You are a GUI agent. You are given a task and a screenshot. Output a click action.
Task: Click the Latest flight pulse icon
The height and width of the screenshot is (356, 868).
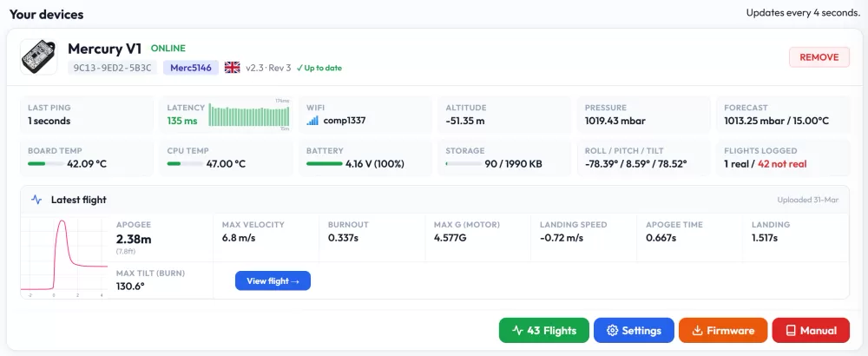point(36,200)
